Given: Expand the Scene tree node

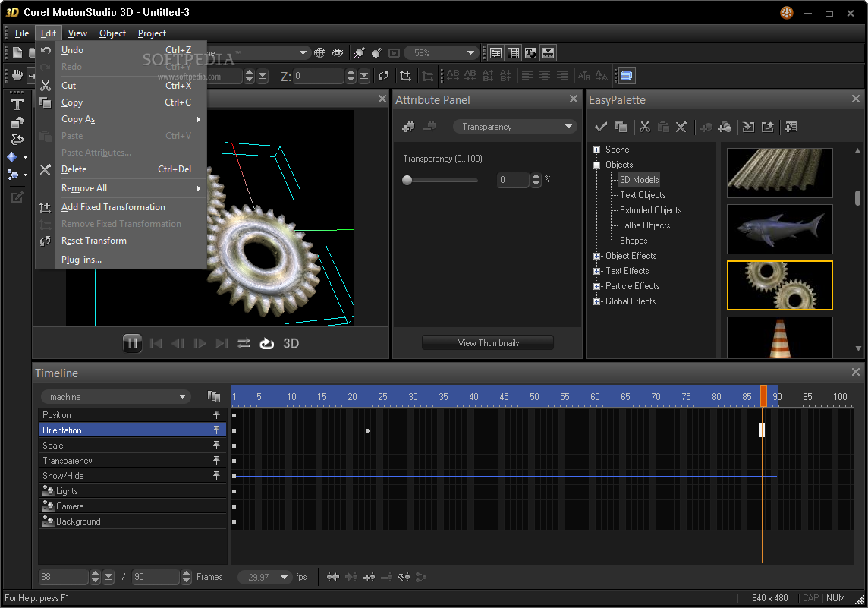Looking at the screenshot, I should tap(596, 150).
